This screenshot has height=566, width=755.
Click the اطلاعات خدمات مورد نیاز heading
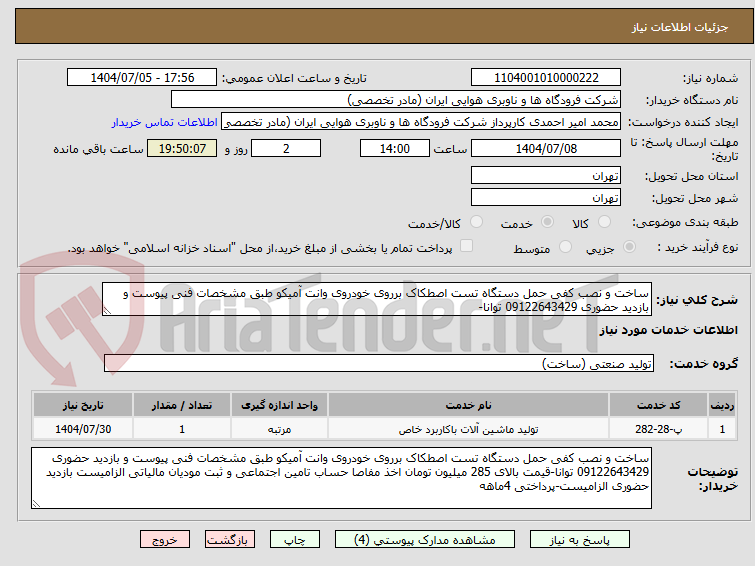coord(668,330)
